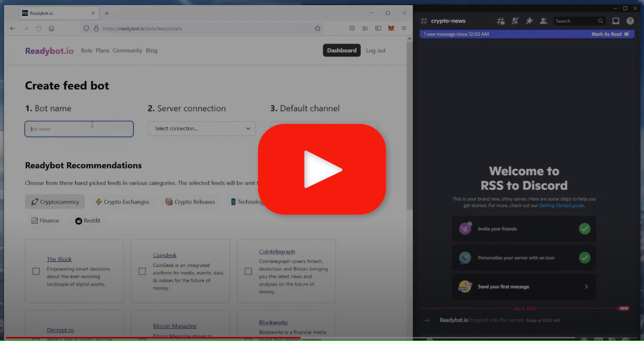Switch to the Dashboard tab
This screenshot has height=341, width=644.
pyautogui.click(x=342, y=50)
